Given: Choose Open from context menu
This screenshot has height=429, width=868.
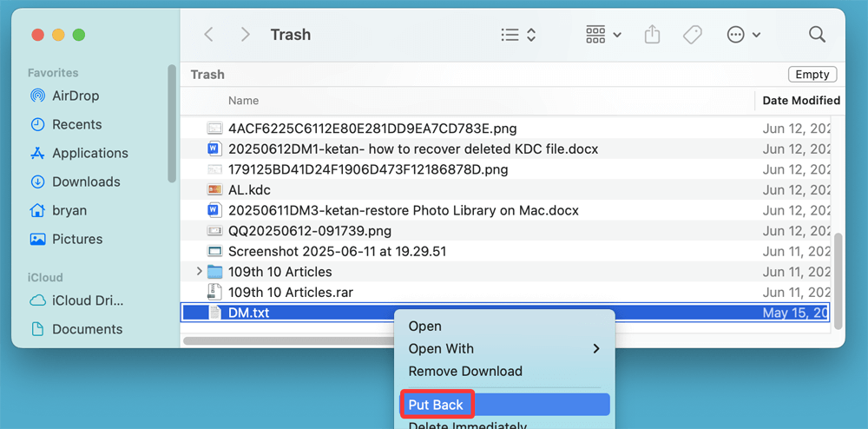Looking at the screenshot, I should coord(424,327).
